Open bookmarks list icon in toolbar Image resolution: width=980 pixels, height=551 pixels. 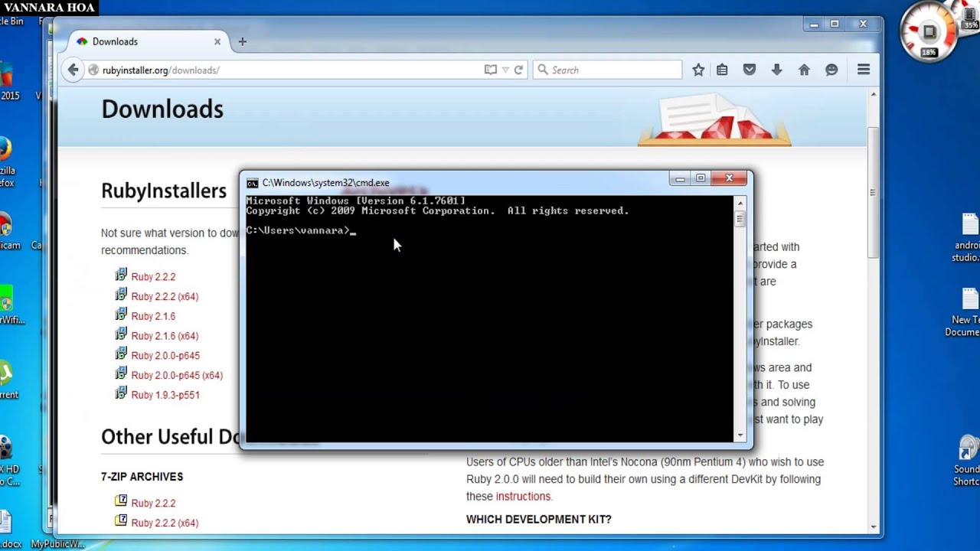[722, 70]
